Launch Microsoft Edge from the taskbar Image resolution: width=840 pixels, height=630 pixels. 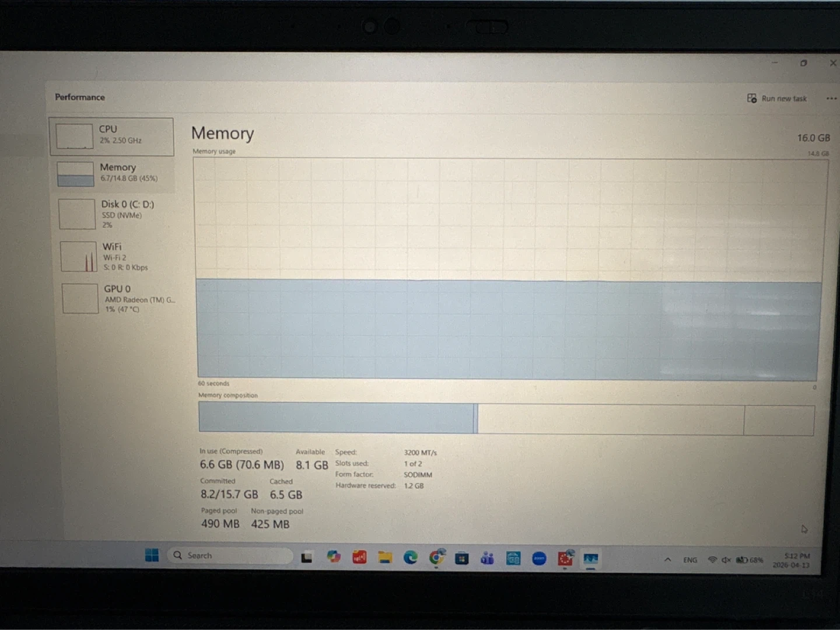coord(411,558)
